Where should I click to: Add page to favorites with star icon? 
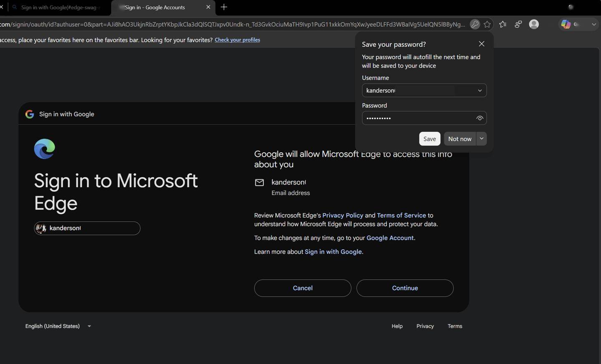tap(487, 24)
